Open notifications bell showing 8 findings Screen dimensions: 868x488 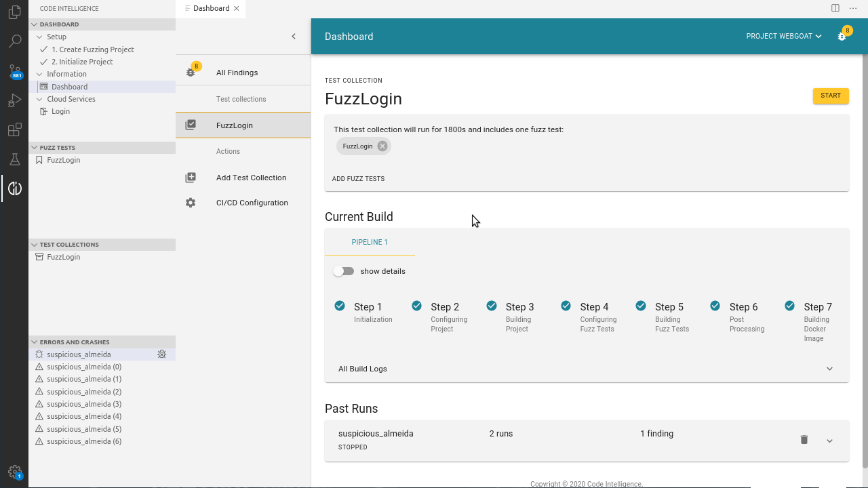[842, 36]
